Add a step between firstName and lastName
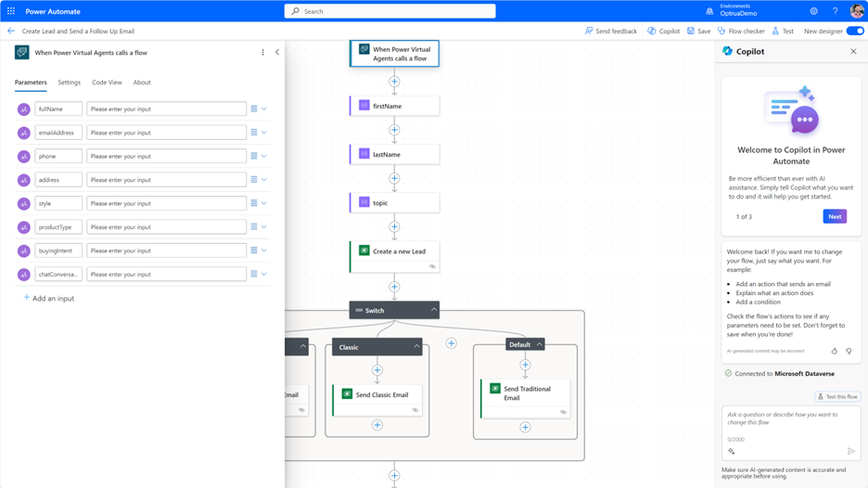Screen dimensions: 868x488 394,130
